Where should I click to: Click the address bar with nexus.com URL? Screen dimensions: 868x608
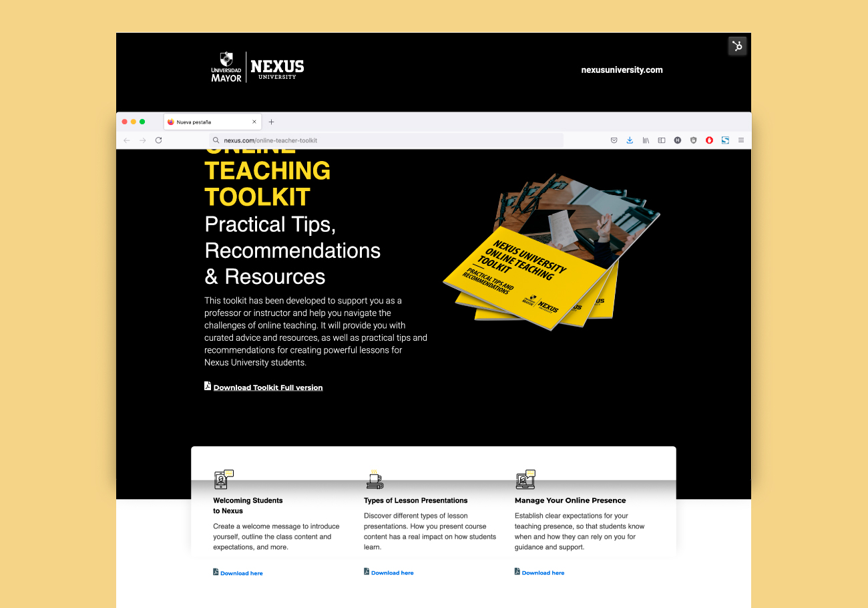(x=387, y=140)
